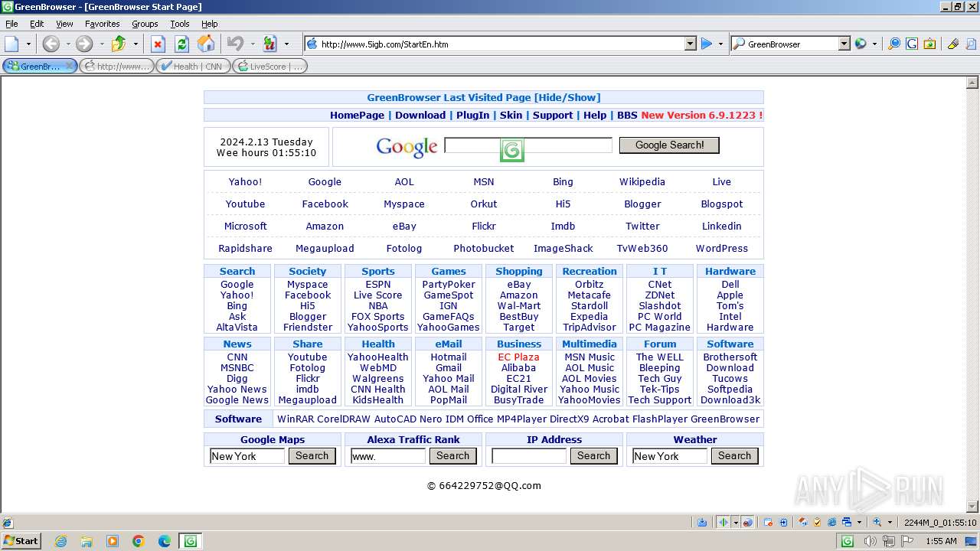
Task: Open the Up folder dropdown arrow
Action: coord(136,44)
